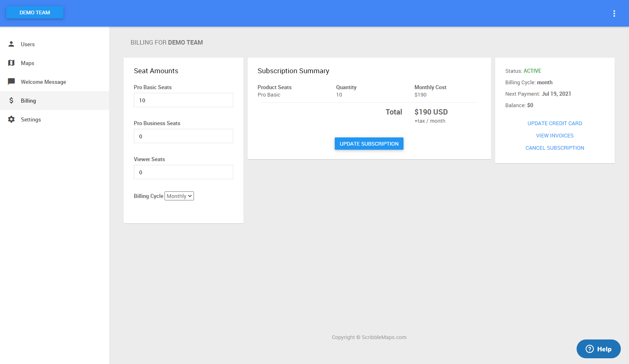This screenshot has height=364, width=629.
Task: Click Cancel Subscription link
Action: tap(555, 148)
